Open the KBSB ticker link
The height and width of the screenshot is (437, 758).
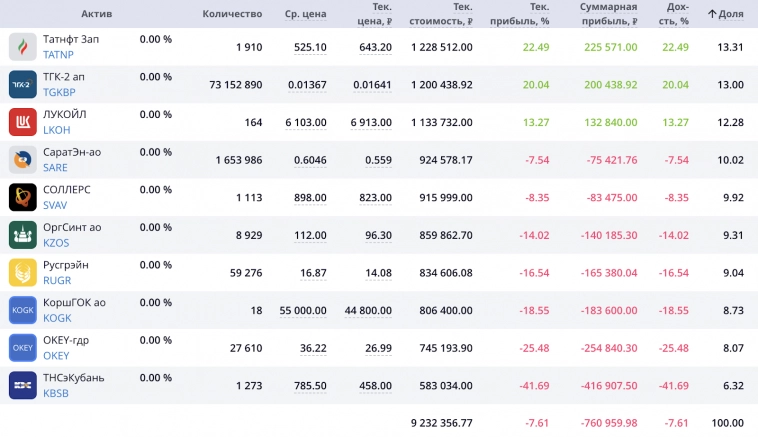coord(56,393)
